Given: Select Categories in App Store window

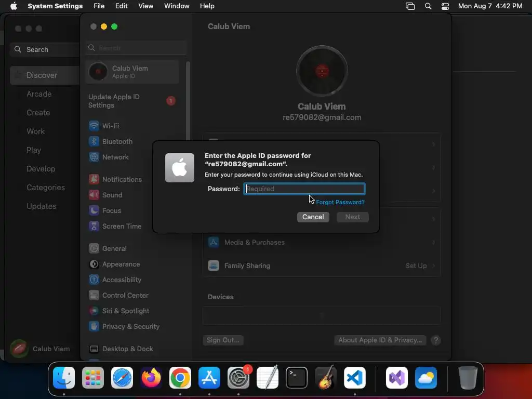Looking at the screenshot, I should point(45,187).
